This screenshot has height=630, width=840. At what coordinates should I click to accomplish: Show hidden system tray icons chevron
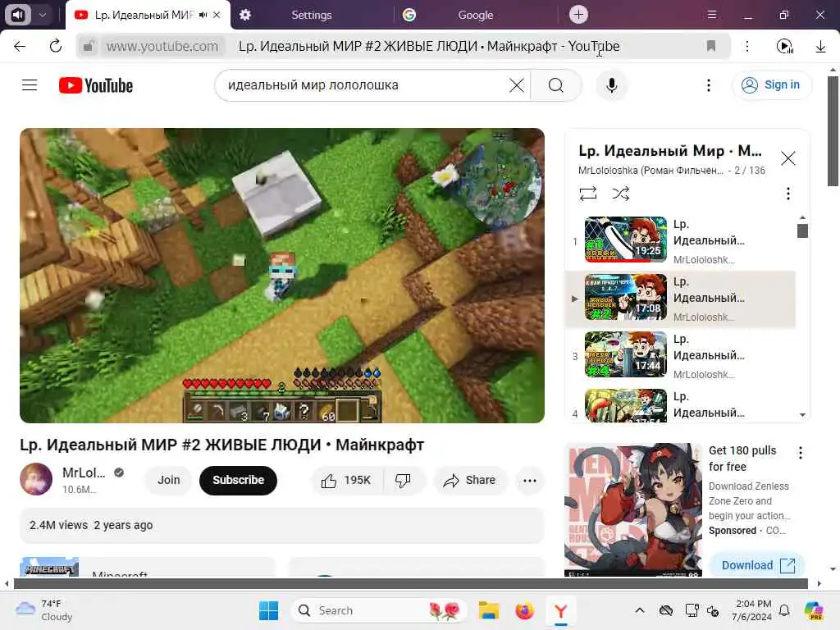(x=639, y=610)
